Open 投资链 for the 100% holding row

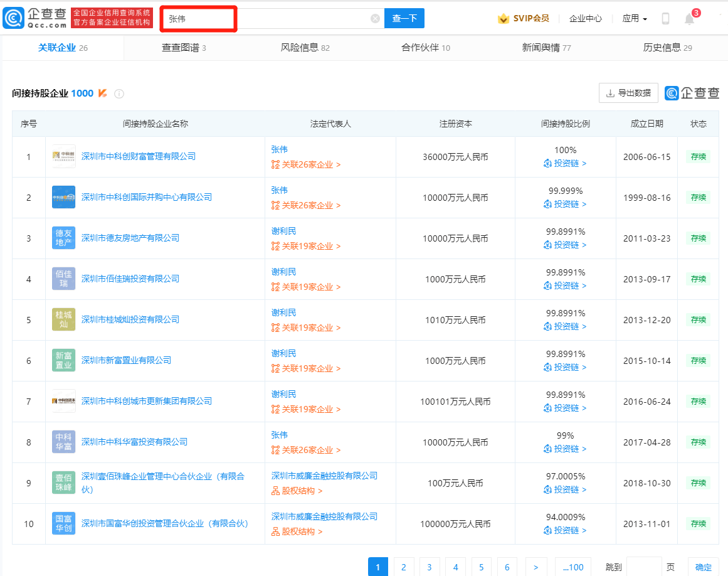[565, 164]
